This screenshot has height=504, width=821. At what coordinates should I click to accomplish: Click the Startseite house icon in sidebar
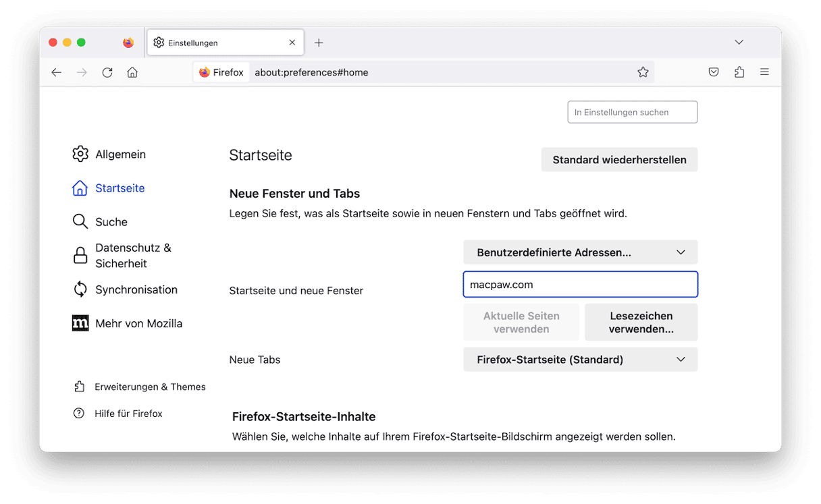[80, 188]
